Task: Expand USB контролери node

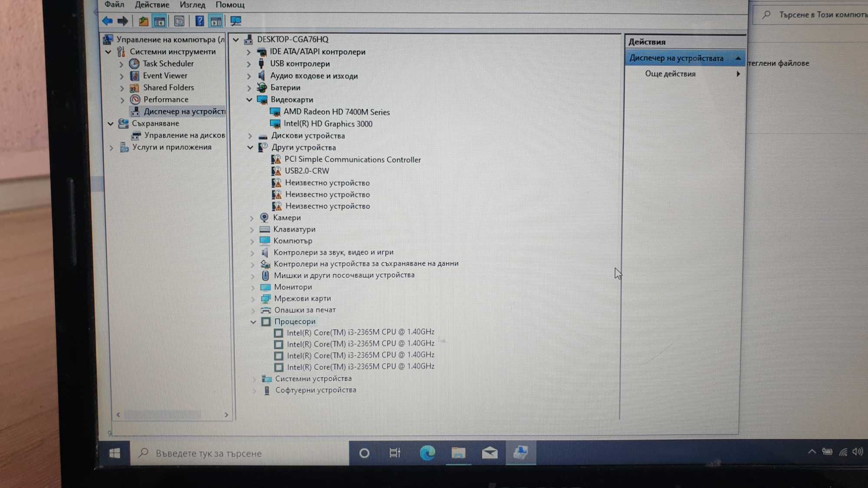Action: point(248,64)
